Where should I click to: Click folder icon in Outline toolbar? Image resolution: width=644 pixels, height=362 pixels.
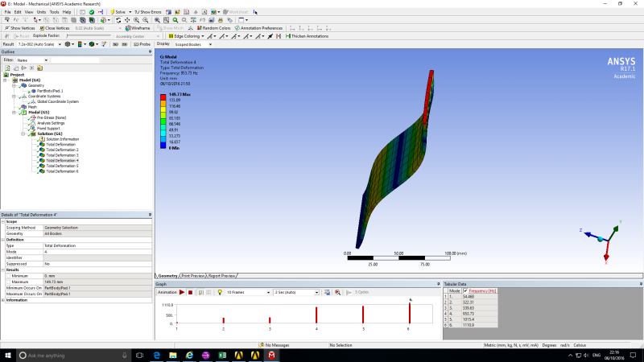[39, 68]
